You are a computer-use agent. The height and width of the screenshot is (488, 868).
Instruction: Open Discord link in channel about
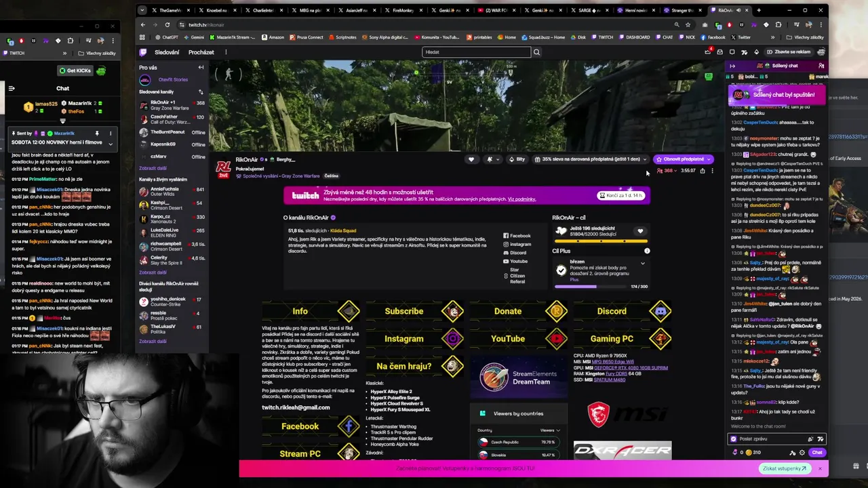pos(515,253)
